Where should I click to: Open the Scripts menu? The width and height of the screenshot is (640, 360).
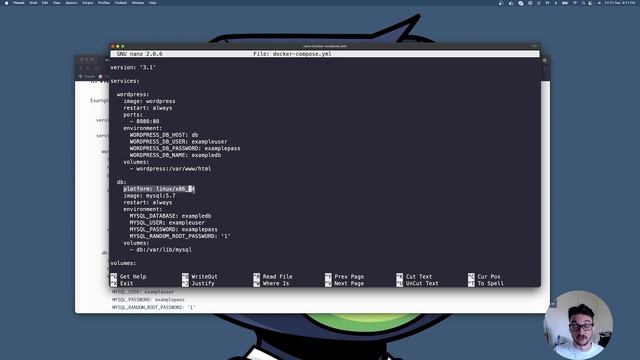click(x=88, y=3)
